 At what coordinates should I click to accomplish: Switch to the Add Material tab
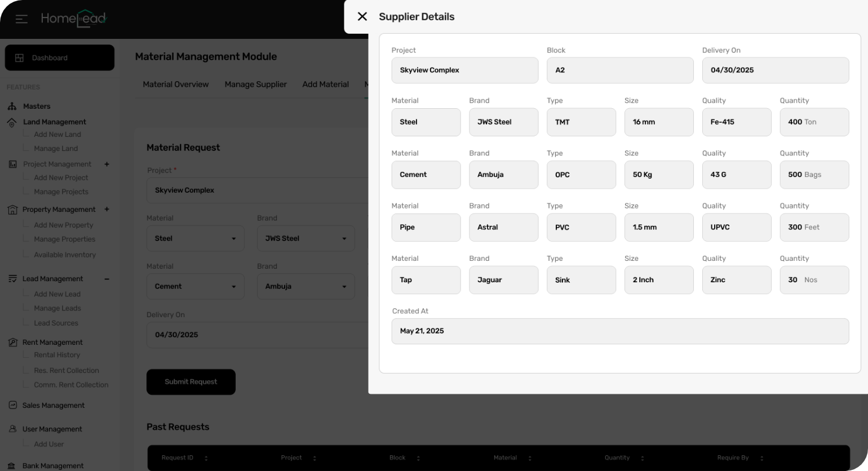click(x=326, y=85)
